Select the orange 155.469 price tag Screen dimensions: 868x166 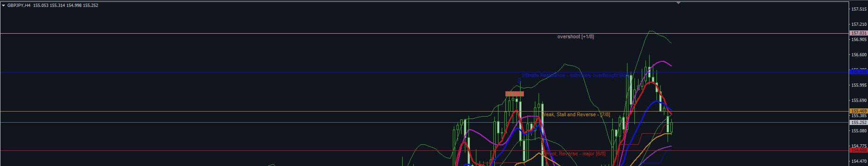click(x=858, y=111)
